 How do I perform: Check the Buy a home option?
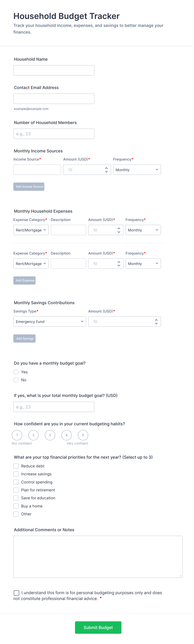click(x=16, y=506)
